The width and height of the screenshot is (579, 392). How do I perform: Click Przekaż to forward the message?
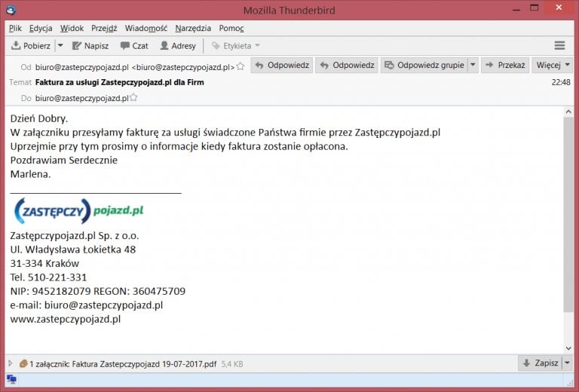[x=505, y=66]
